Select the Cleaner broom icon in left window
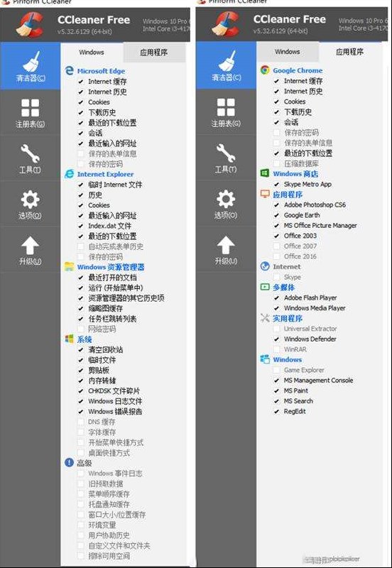 (x=31, y=61)
